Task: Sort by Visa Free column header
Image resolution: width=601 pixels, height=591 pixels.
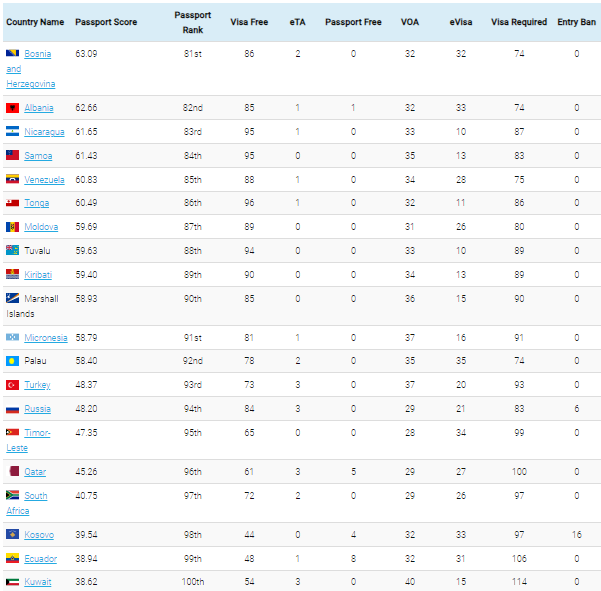Action: [x=249, y=22]
